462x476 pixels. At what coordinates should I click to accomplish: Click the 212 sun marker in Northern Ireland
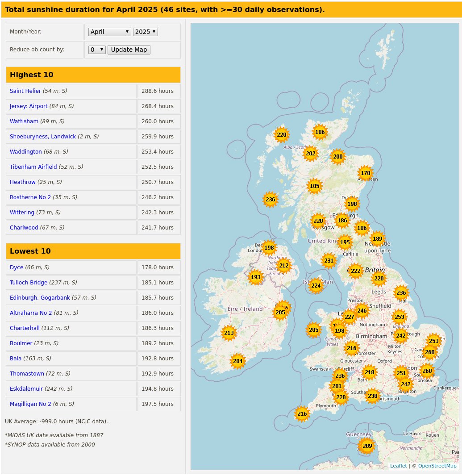[x=283, y=265]
